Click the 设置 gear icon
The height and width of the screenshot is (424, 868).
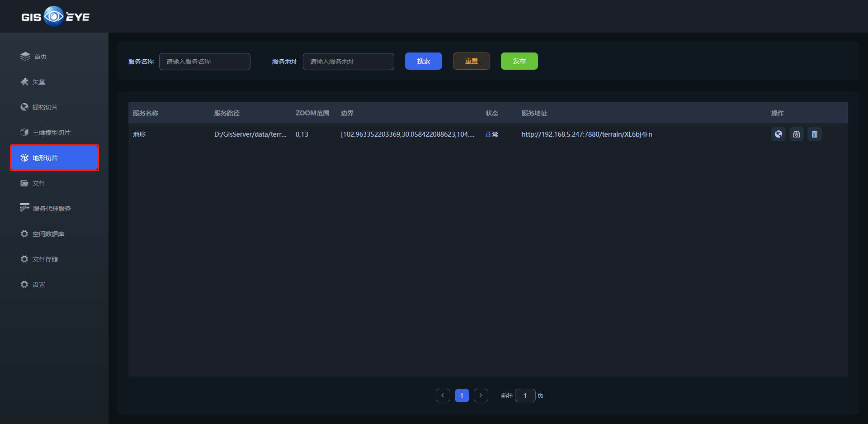pos(24,284)
